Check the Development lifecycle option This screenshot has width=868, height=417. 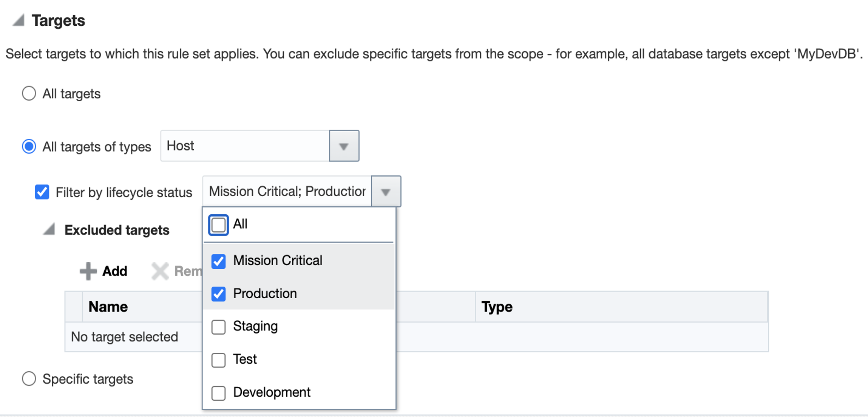coord(218,393)
